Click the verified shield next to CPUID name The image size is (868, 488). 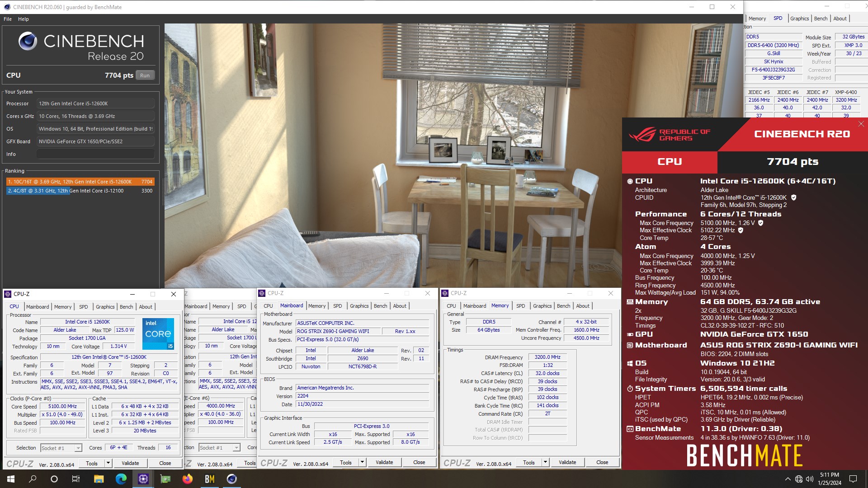(x=794, y=197)
